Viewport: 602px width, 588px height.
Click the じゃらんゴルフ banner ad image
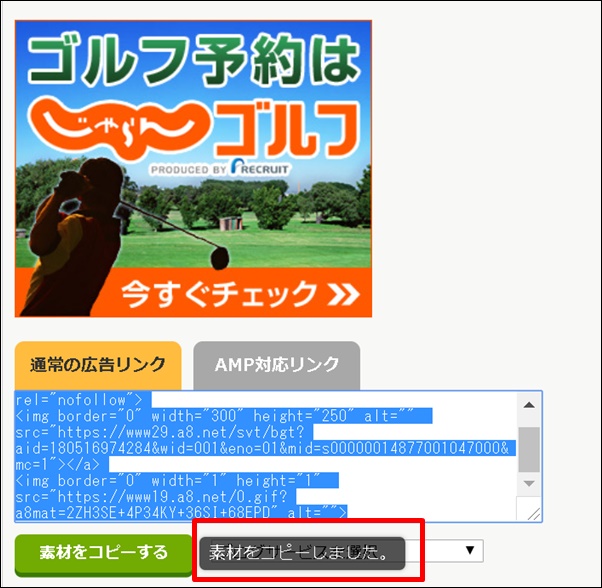pyautogui.click(x=193, y=169)
